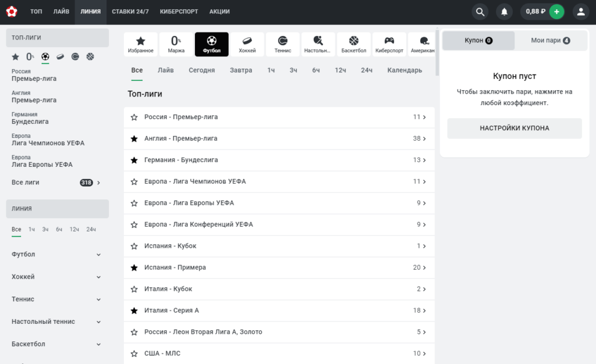Open КИБЕРСПОРТ nav item

[x=179, y=12]
